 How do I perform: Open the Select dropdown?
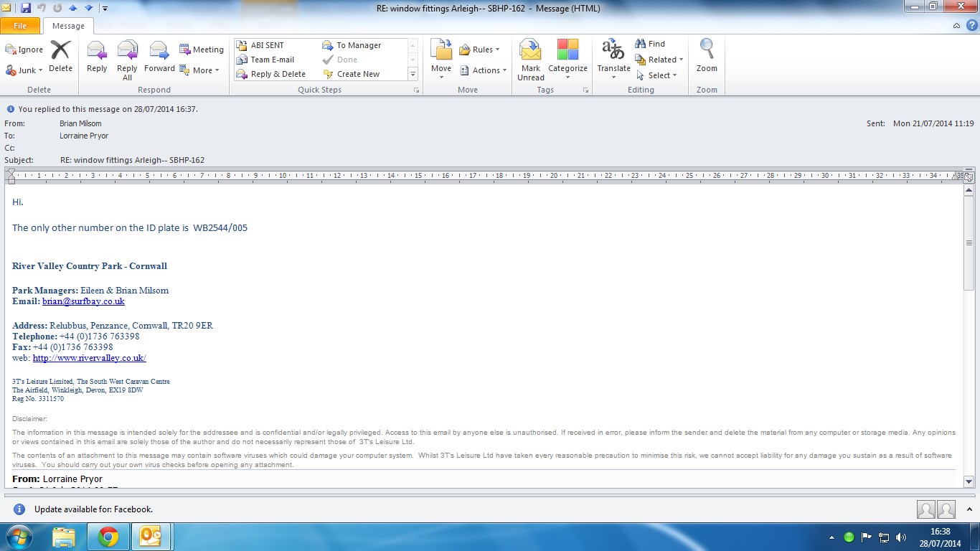click(656, 75)
